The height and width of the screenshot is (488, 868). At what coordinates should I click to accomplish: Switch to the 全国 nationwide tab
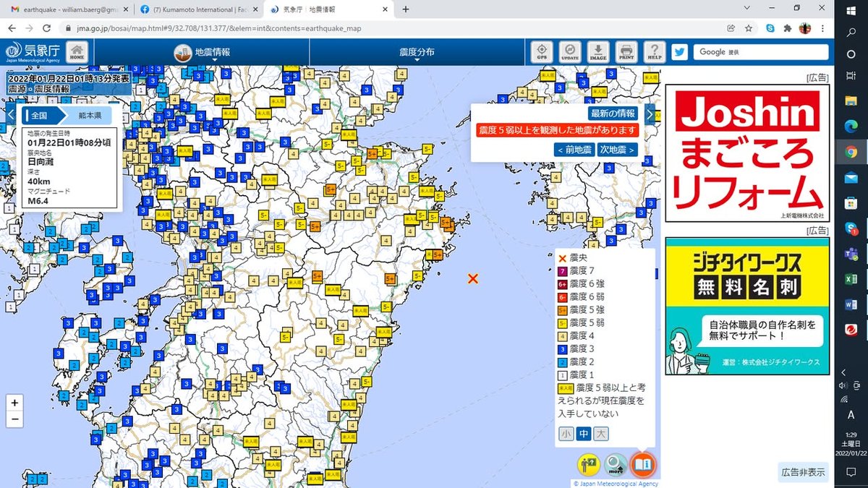tap(40, 116)
